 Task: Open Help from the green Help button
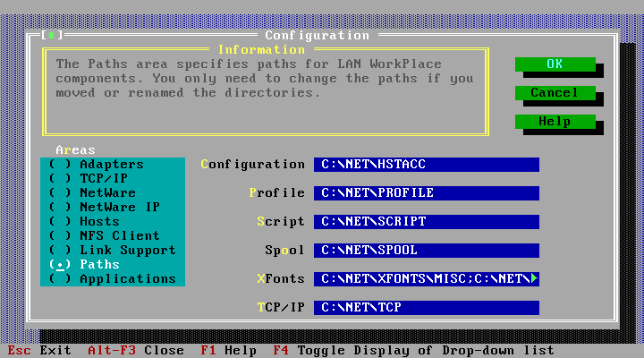click(x=555, y=122)
